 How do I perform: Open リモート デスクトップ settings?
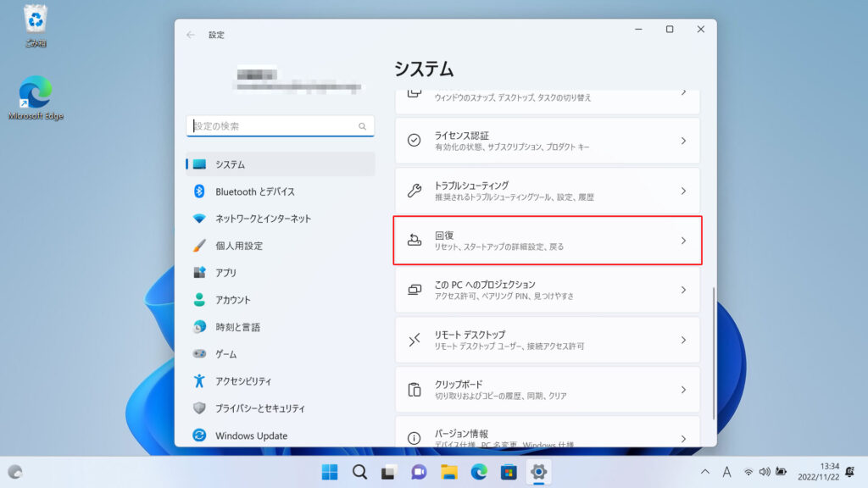pos(548,340)
